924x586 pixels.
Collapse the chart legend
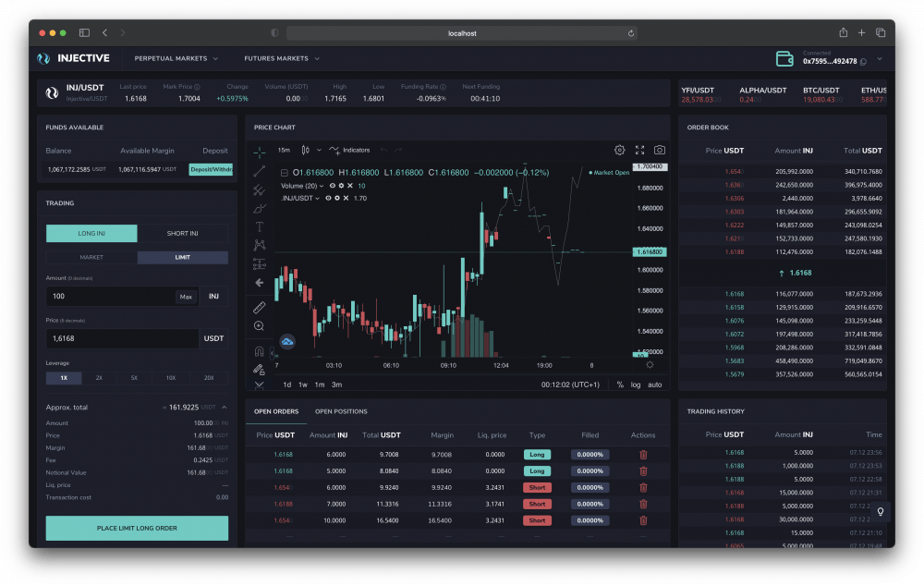coord(284,173)
